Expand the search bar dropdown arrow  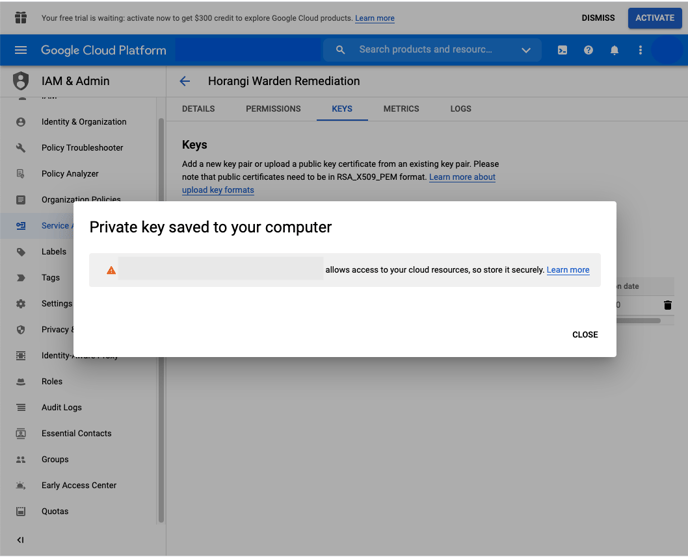[526, 50]
